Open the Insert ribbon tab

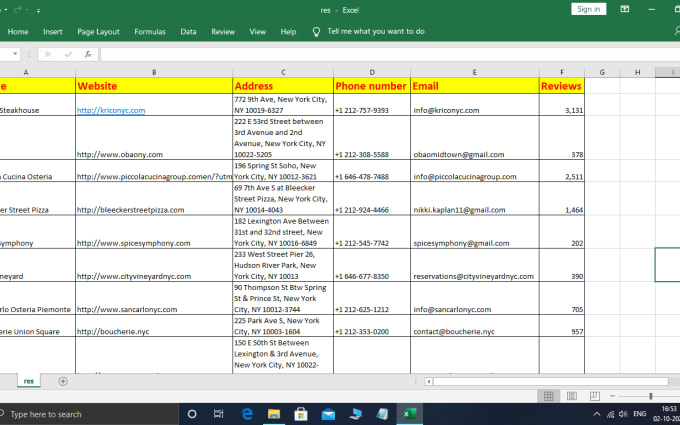click(52, 32)
